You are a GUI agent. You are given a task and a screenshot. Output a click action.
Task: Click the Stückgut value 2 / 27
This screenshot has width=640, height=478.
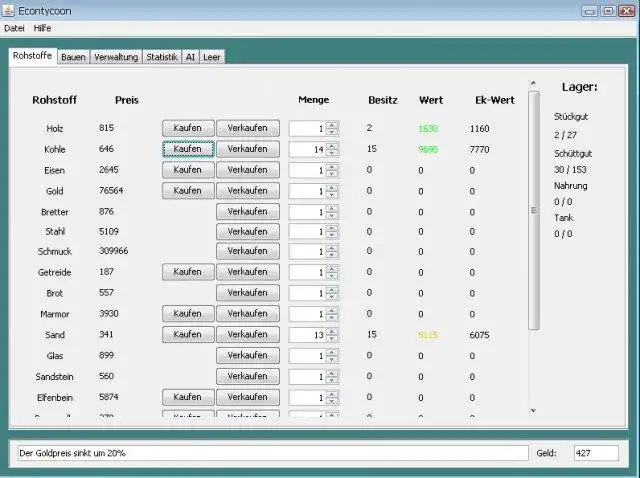pos(565,135)
